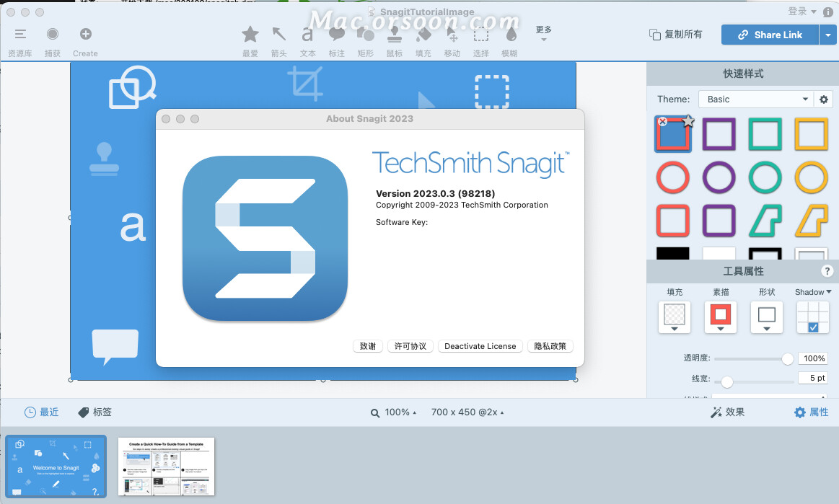Open Share Link dropdown arrow

point(827,35)
